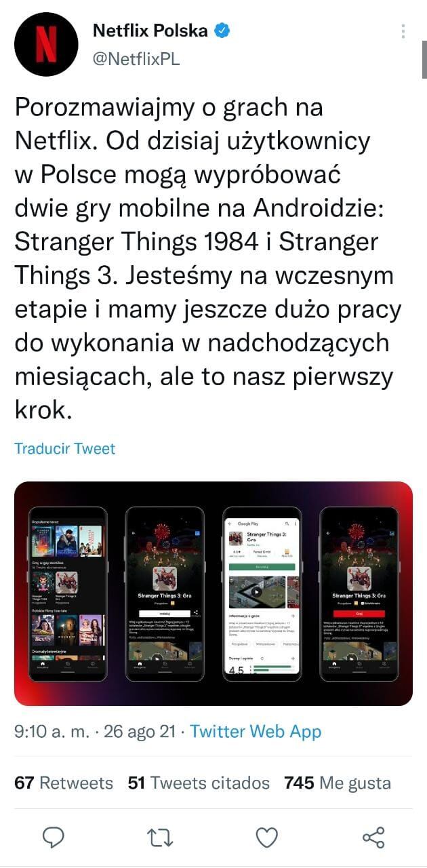Open the Google Play phone screenshot
The width and height of the screenshot is (427, 868).
pyautogui.click(x=262, y=593)
